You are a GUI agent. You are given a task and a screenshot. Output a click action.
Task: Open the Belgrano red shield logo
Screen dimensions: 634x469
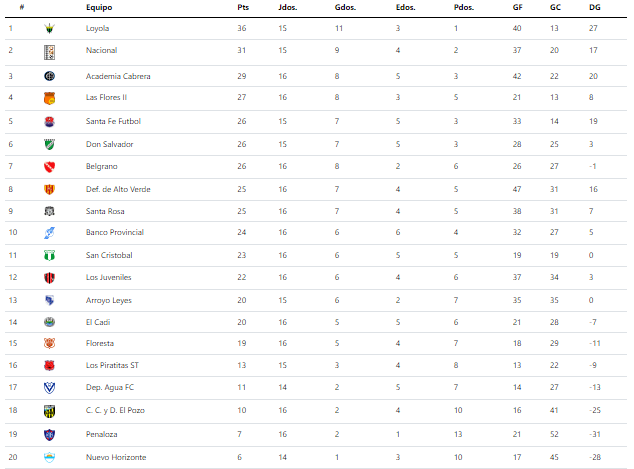49,167
